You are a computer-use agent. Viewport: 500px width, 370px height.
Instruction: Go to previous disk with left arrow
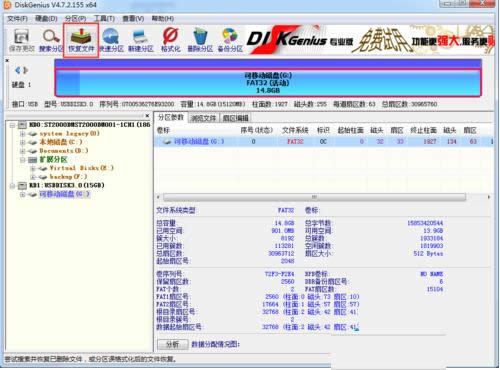click(x=18, y=70)
